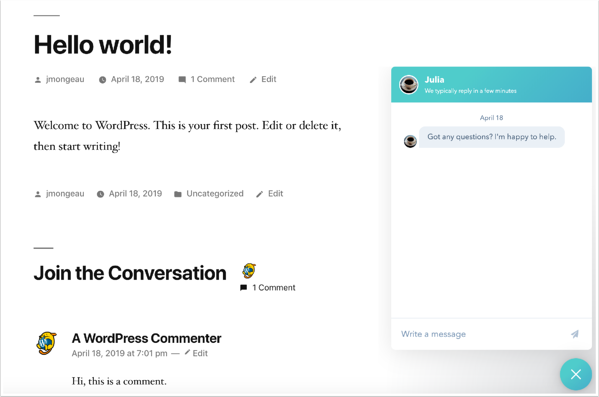This screenshot has width=599, height=397.
Task: Click the April 18, 2019 date under the title
Action: 138,79
